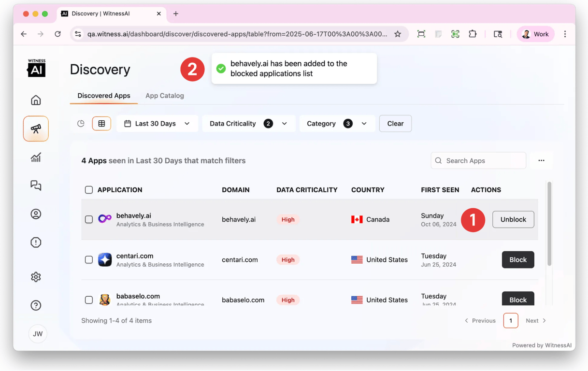This screenshot has width=588, height=371.
Task: Block the centari.com application
Action: click(518, 259)
